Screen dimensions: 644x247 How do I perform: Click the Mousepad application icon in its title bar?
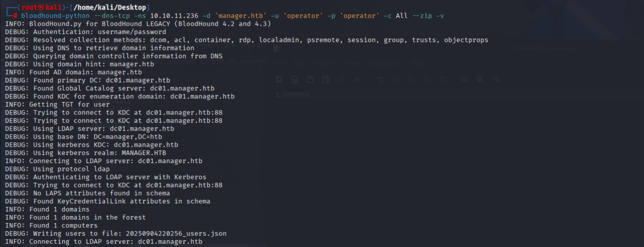277,49
